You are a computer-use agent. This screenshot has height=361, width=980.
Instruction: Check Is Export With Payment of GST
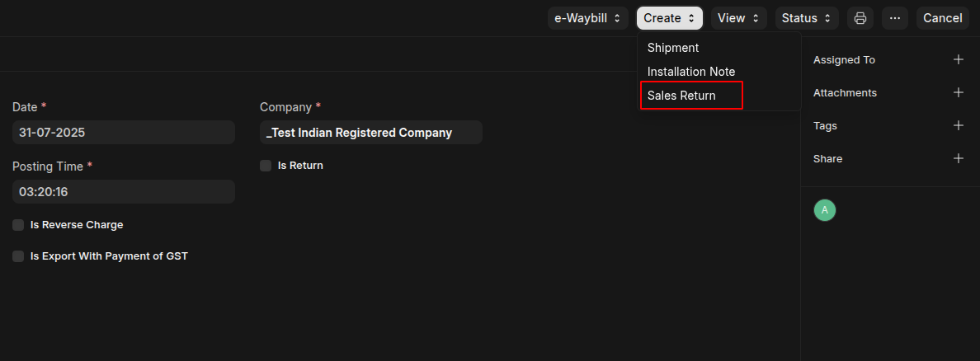pos(18,256)
